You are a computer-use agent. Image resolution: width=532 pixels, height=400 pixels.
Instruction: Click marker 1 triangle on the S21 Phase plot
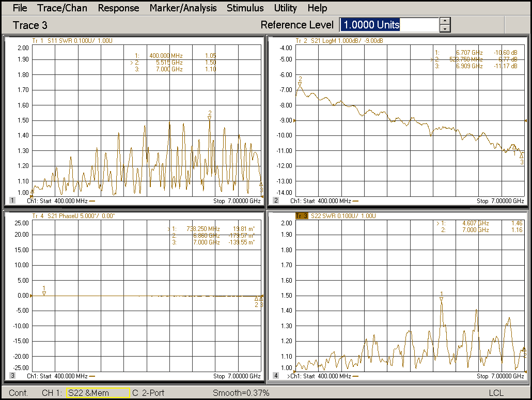pos(44,293)
